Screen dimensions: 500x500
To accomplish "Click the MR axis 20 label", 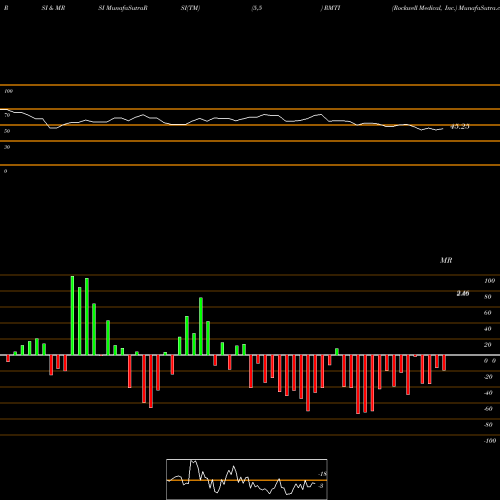I will (488, 345).
